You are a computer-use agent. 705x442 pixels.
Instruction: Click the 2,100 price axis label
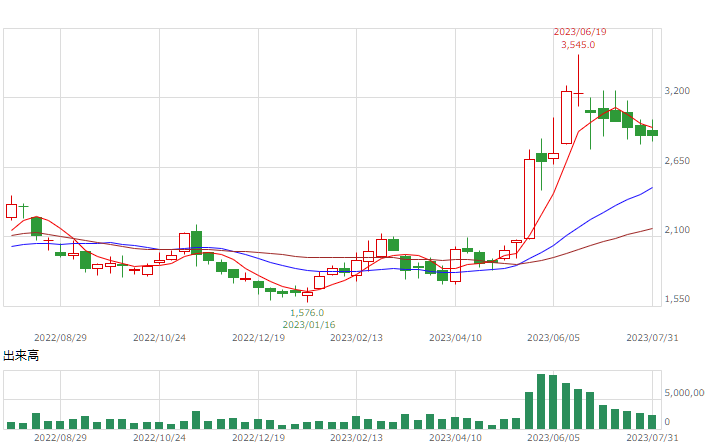(x=677, y=230)
